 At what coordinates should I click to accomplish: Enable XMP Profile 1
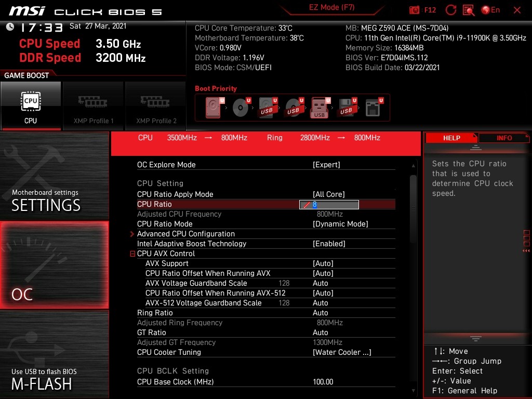click(93, 105)
